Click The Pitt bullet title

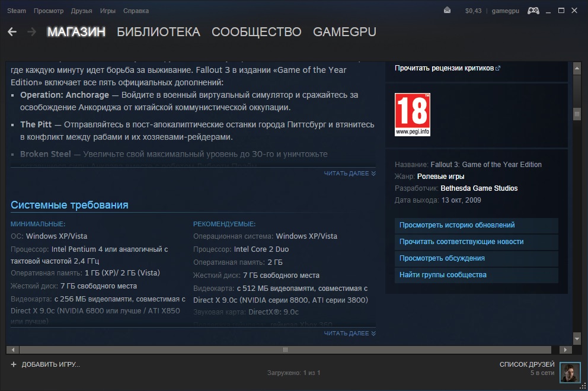pos(36,124)
